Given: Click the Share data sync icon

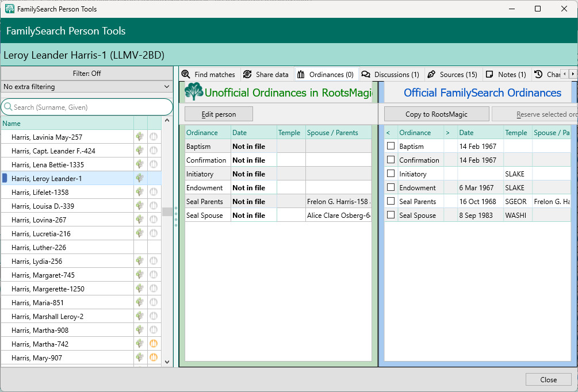Looking at the screenshot, I should point(247,74).
